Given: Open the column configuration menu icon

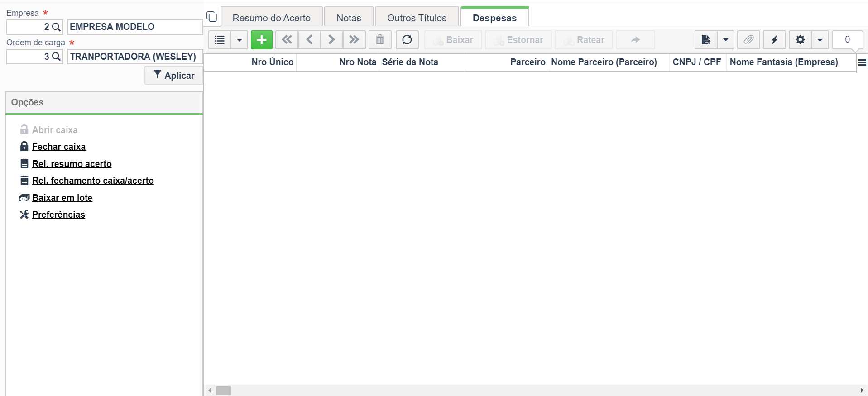Looking at the screenshot, I should pos(862,62).
